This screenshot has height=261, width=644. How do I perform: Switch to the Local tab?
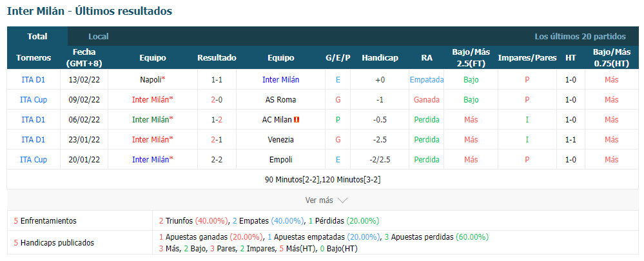pyautogui.click(x=99, y=37)
